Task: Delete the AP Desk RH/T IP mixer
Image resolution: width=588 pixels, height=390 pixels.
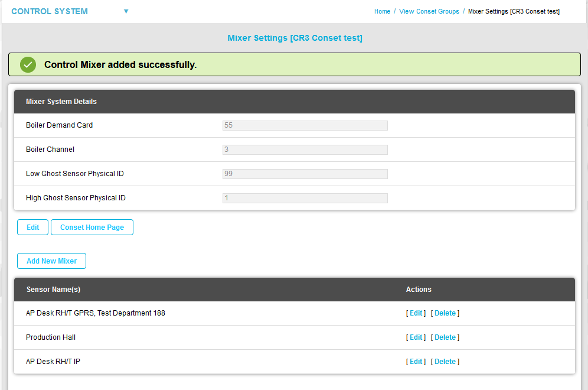Action: 445,362
